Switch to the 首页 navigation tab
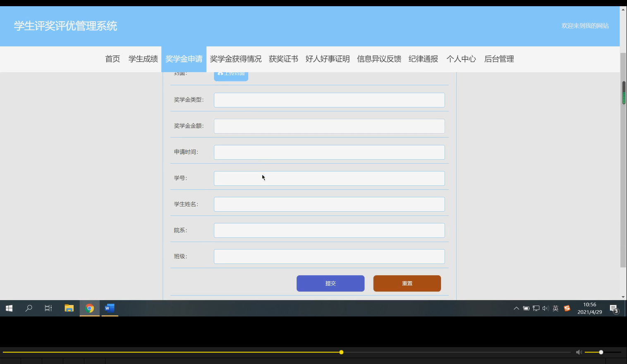 point(112,59)
